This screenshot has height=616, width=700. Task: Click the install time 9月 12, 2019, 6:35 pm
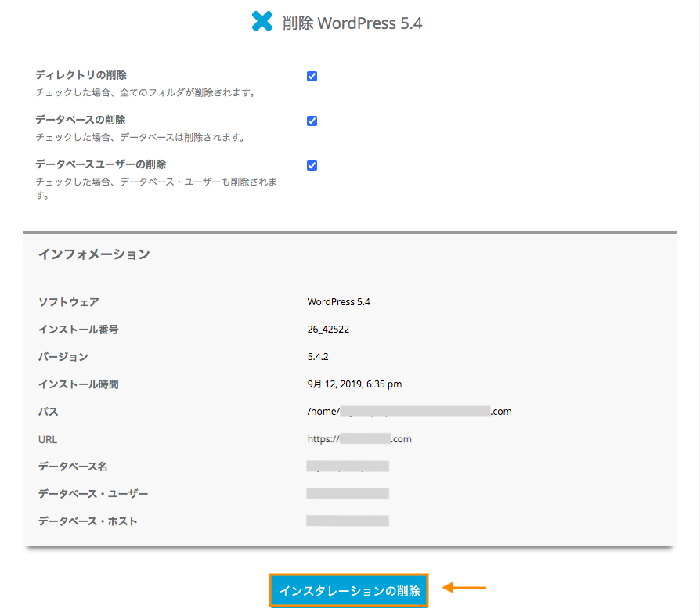[355, 384]
